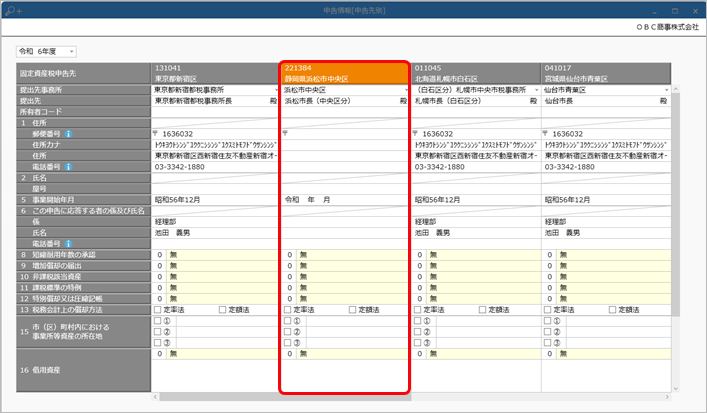Click the horizontal scrollbar left arrow
The image size is (707, 413).
[156, 397]
